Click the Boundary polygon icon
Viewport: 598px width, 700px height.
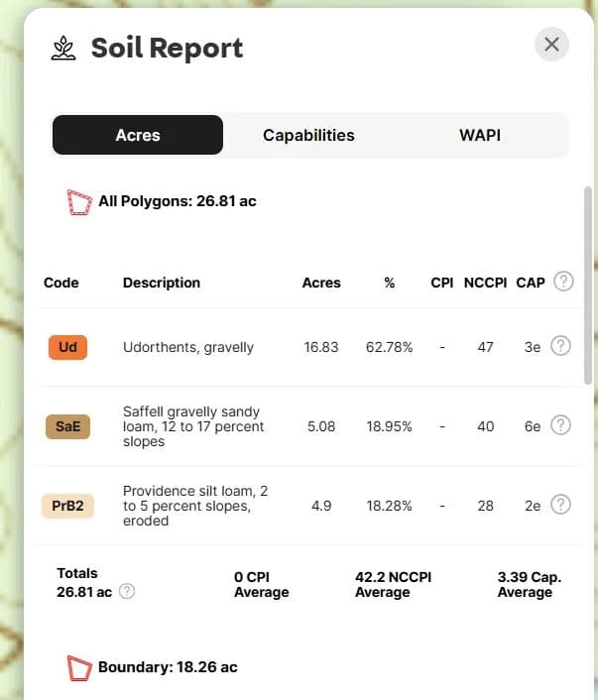point(78,667)
